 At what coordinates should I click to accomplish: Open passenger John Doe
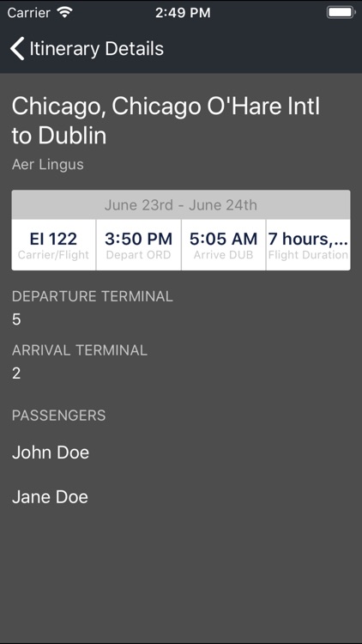(51, 453)
